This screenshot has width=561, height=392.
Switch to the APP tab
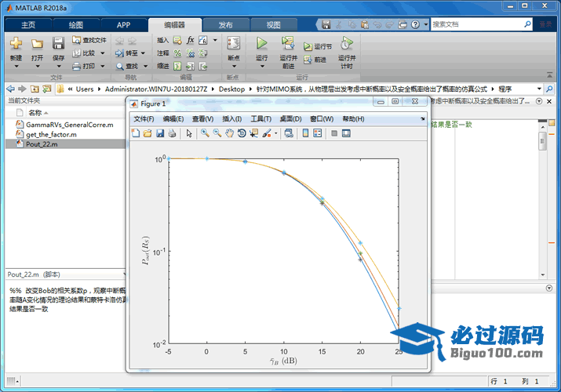click(x=123, y=25)
